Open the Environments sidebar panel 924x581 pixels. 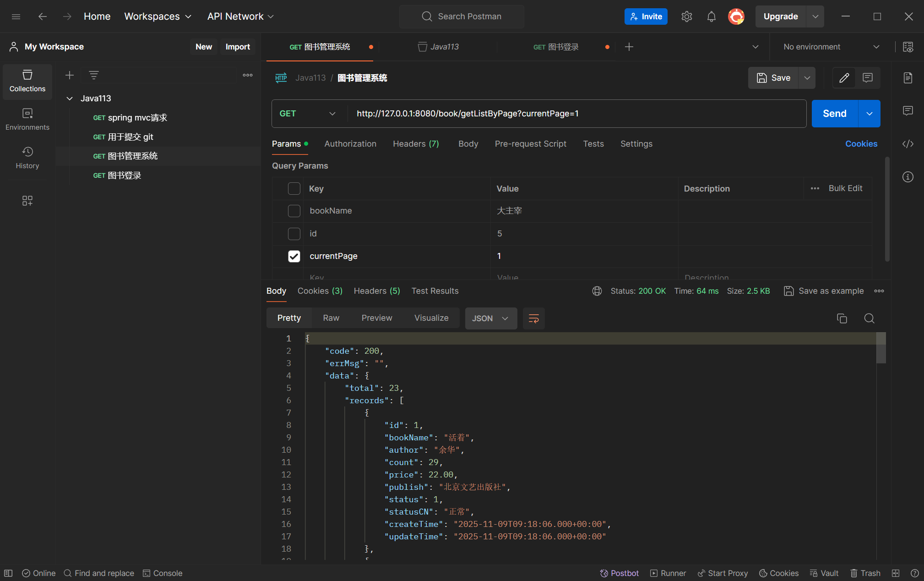(x=27, y=120)
